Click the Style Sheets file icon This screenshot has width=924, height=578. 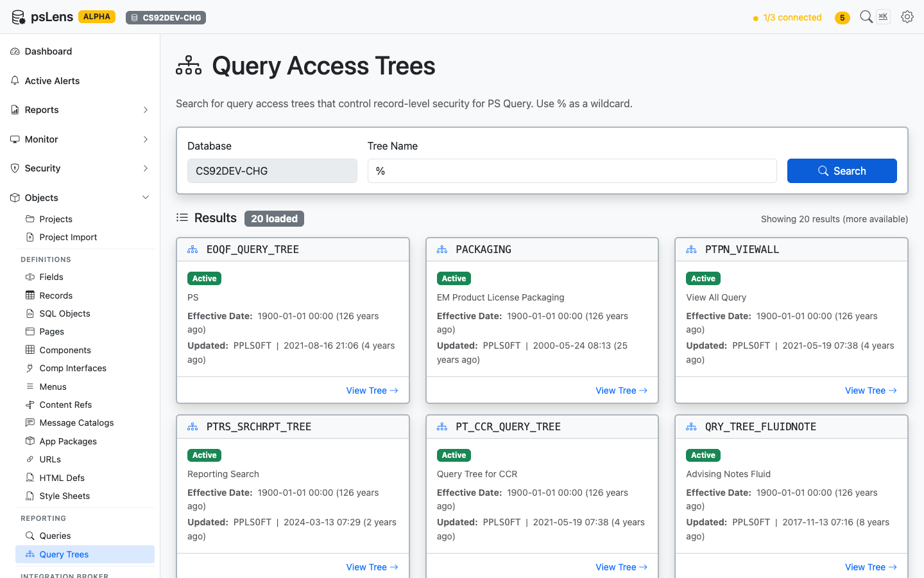tap(30, 496)
